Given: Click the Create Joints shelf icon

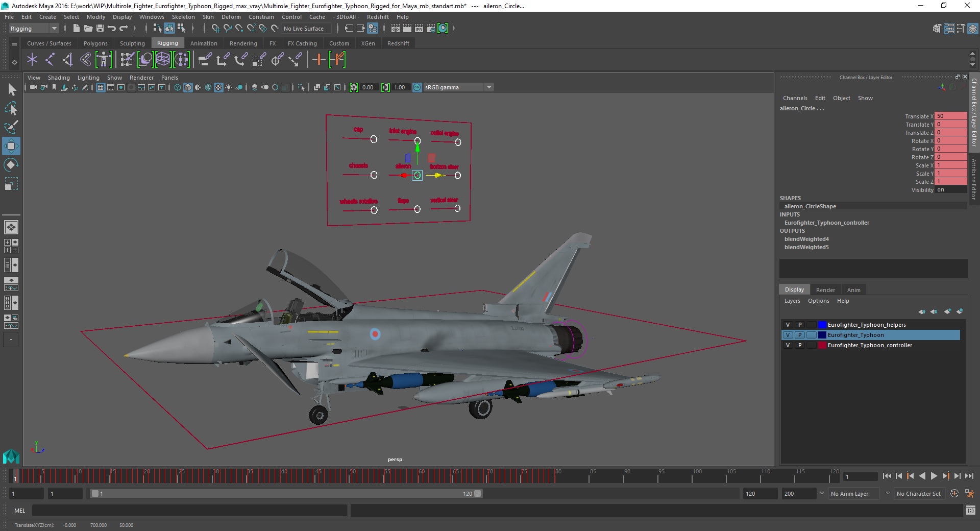Looking at the screenshot, I should pyautogui.click(x=50, y=60).
